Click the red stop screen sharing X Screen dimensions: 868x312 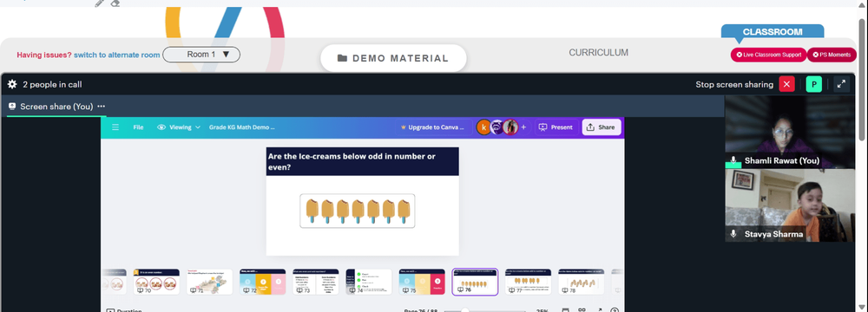tap(786, 84)
